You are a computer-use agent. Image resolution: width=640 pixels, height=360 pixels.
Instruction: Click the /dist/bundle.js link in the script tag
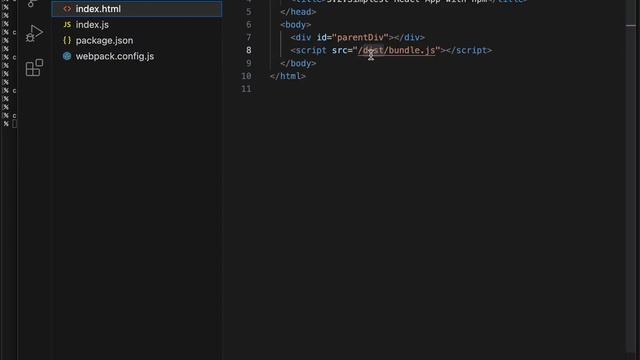396,50
